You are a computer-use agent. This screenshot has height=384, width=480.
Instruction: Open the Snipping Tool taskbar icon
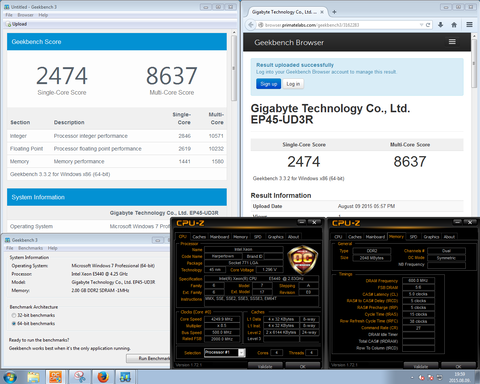[x=80, y=377]
